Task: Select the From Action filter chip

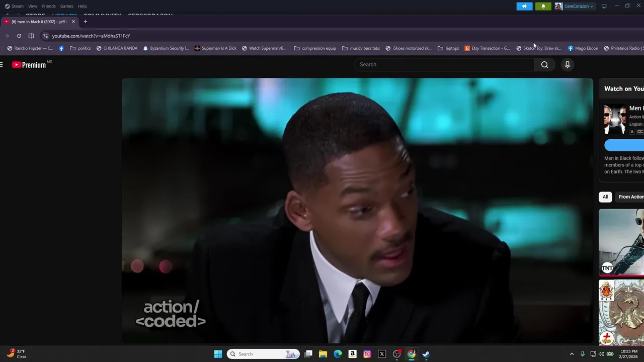Action: (630, 197)
